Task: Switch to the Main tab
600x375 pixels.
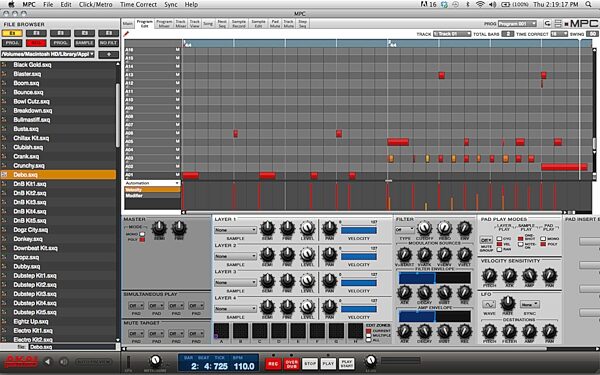Action: click(x=128, y=24)
